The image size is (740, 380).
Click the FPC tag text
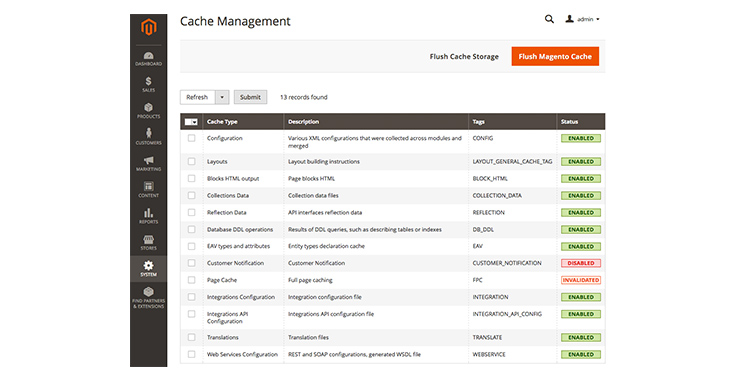click(478, 280)
